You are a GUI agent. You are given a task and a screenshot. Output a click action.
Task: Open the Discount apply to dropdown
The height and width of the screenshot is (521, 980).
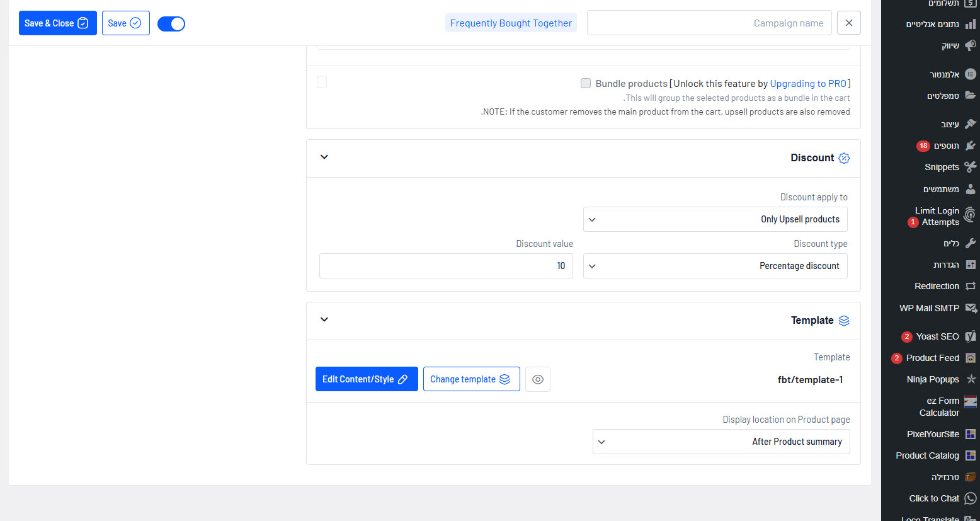(715, 219)
